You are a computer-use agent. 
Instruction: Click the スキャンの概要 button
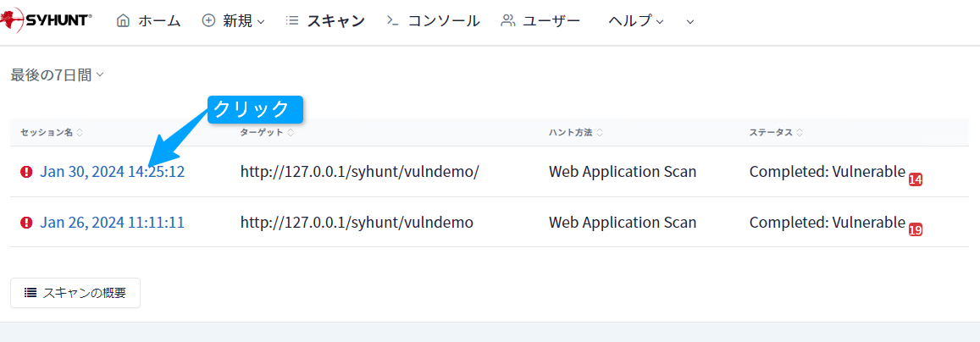[x=75, y=293]
